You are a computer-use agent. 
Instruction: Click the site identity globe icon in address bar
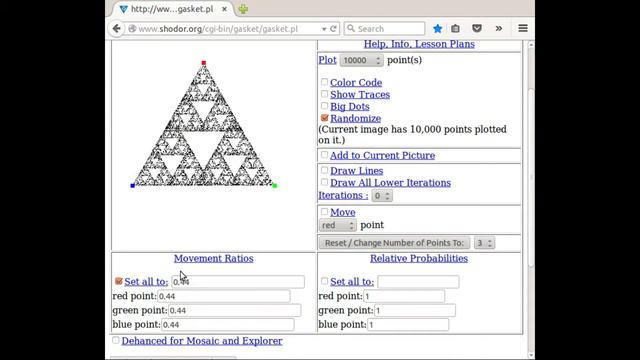click(132, 29)
